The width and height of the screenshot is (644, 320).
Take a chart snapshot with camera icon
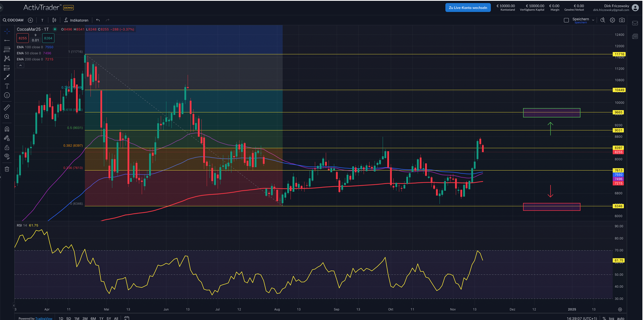pyautogui.click(x=622, y=20)
